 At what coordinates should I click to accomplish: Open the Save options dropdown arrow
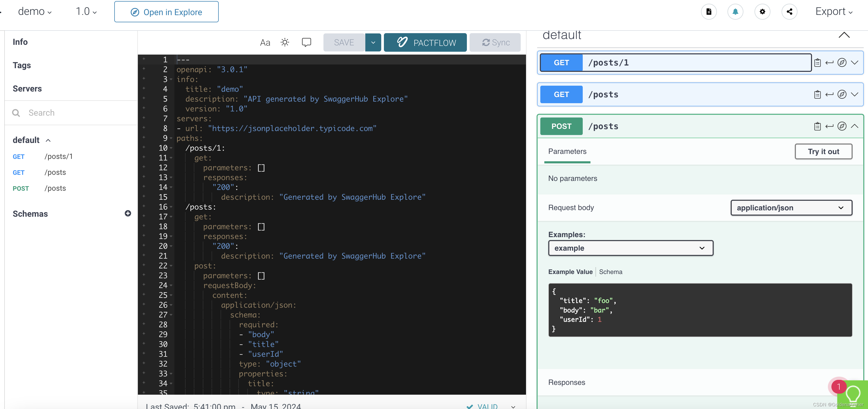click(373, 42)
